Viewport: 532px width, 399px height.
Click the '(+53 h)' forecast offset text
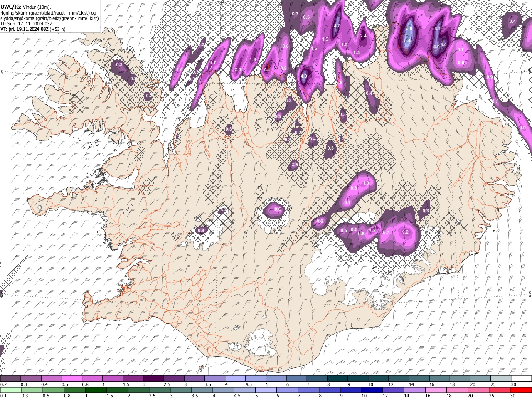coord(57,29)
